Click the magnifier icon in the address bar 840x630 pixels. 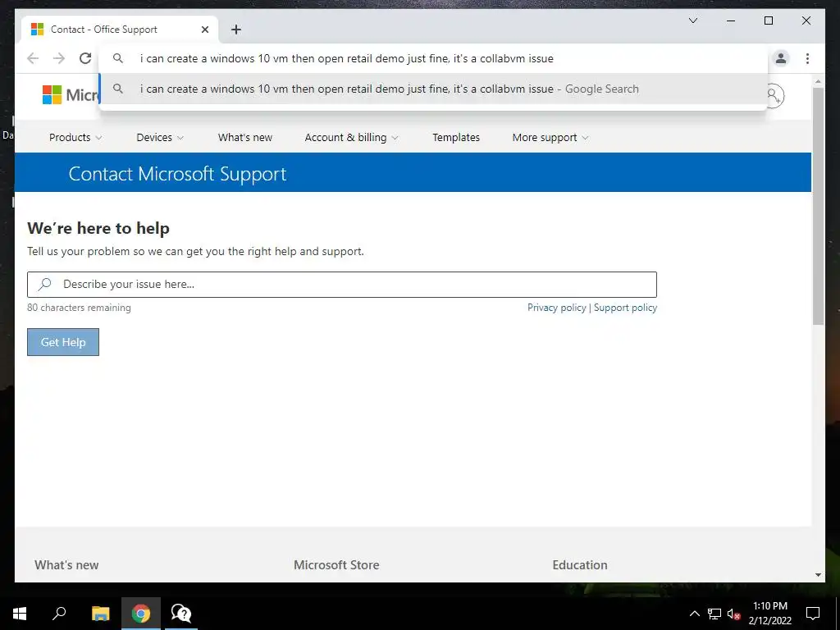point(118,58)
